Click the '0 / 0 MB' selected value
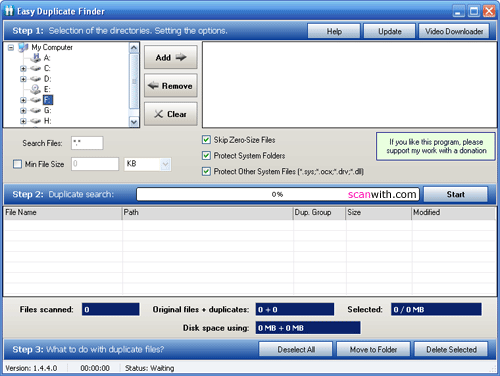The height and width of the screenshot is (376, 500). pos(436,309)
